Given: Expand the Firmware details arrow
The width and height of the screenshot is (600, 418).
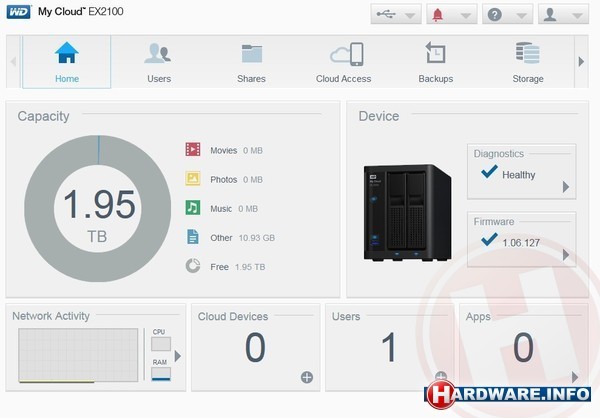Looking at the screenshot, I should point(566,255).
